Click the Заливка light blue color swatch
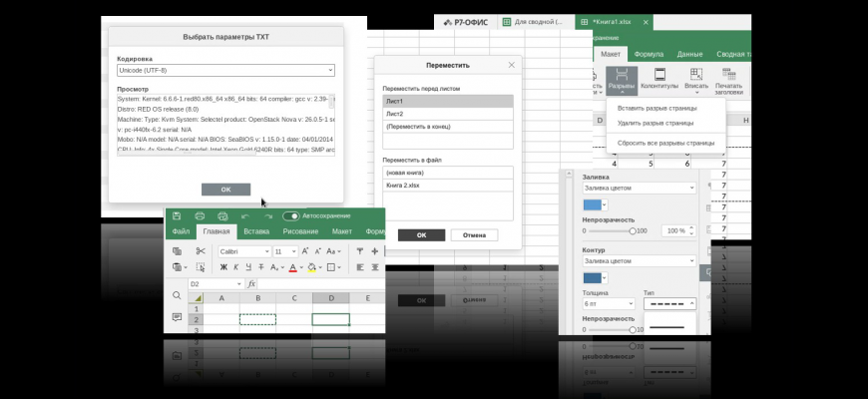The width and height of the screenshot is (868, 399). point(592,204)
